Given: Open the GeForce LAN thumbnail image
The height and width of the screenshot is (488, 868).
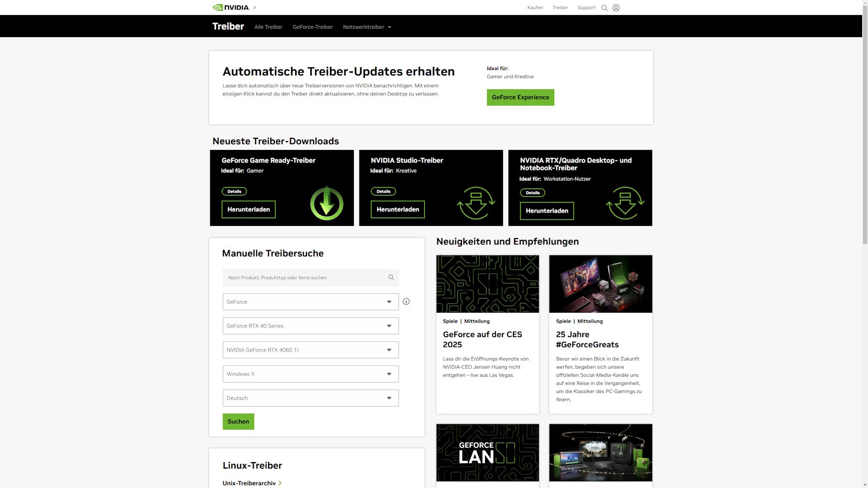Looking at the screenshot, I should tap(487, 452).
